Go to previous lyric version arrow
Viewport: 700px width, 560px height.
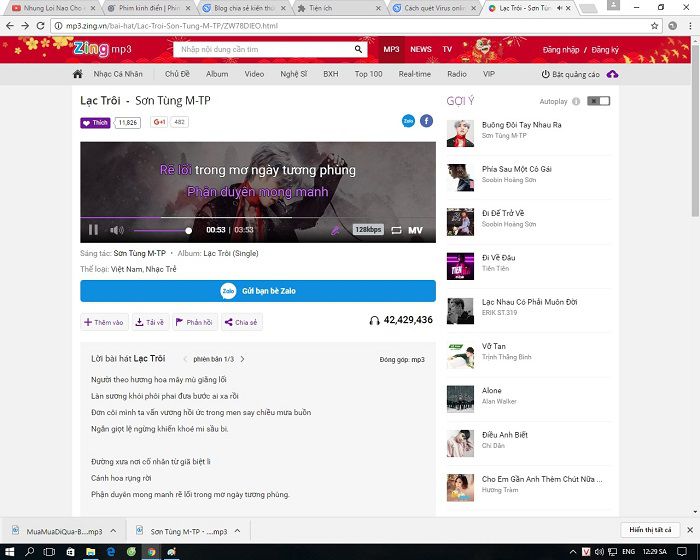click(x=185, y=359)
